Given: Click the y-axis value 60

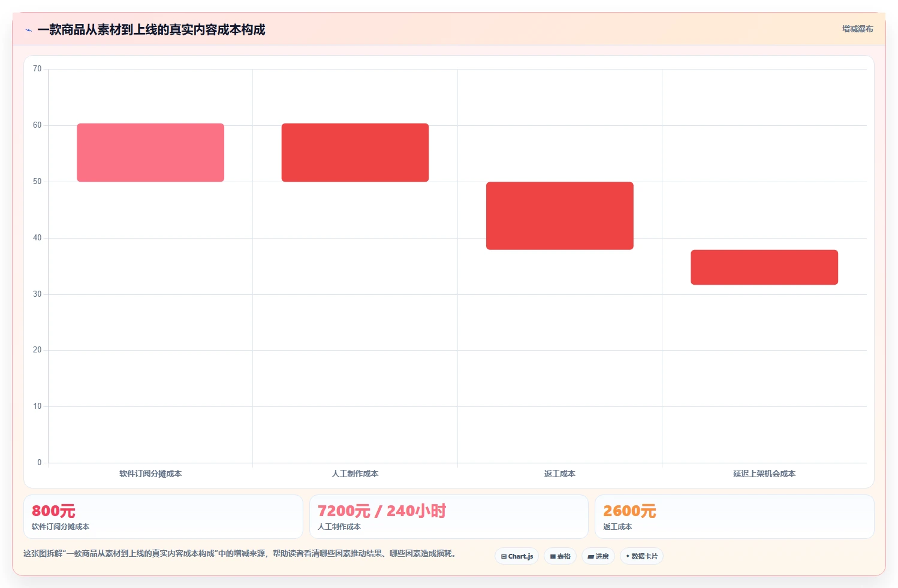Looking at the screenshot, I should (x=37, y=125).
